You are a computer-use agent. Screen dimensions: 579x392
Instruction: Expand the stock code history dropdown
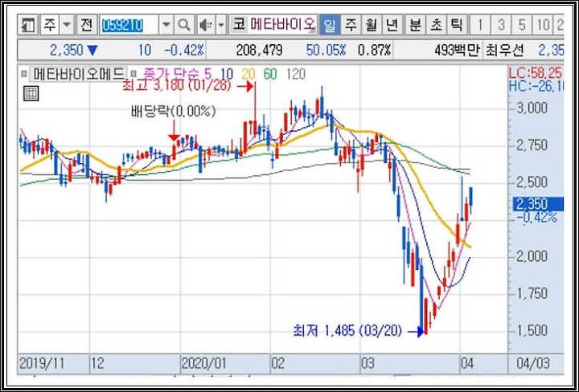click(166, 26)
